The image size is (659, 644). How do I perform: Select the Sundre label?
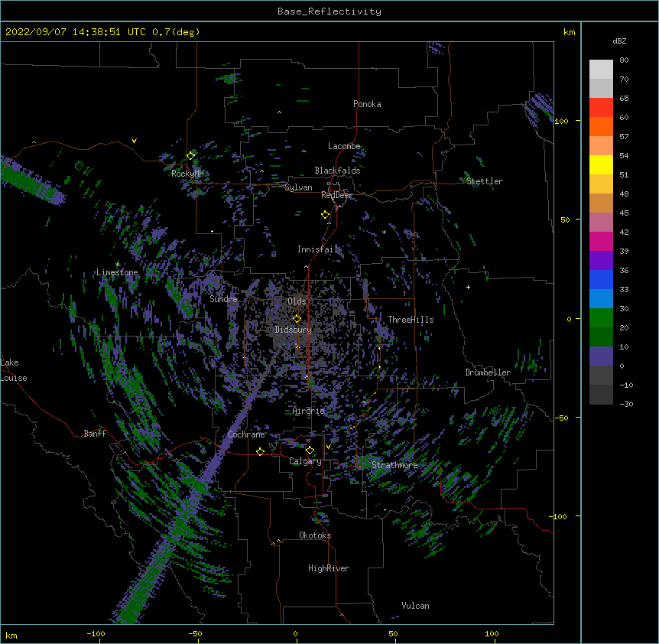point(223,299)
